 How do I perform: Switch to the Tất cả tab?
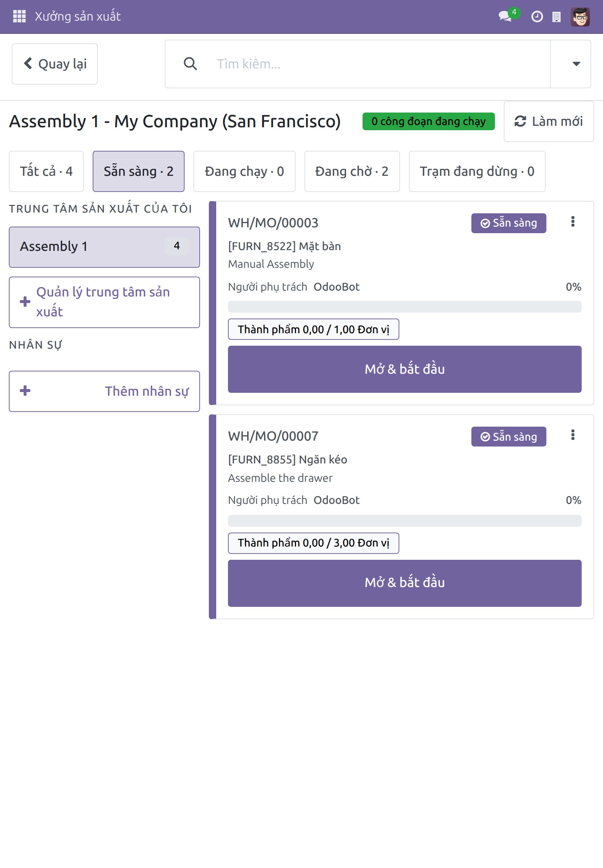[46, 171]
